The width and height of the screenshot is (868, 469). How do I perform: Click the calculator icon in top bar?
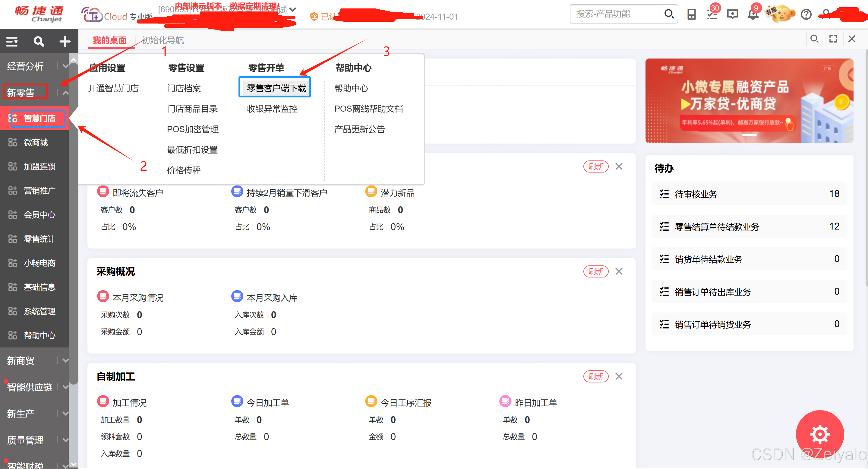coord(691,14)
